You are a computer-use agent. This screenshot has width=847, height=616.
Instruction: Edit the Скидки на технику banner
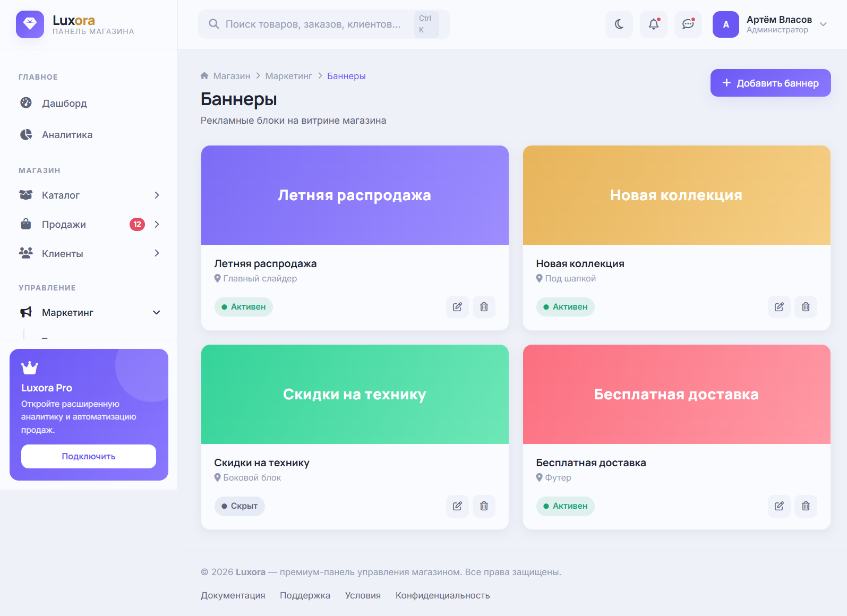coord(457,506)
